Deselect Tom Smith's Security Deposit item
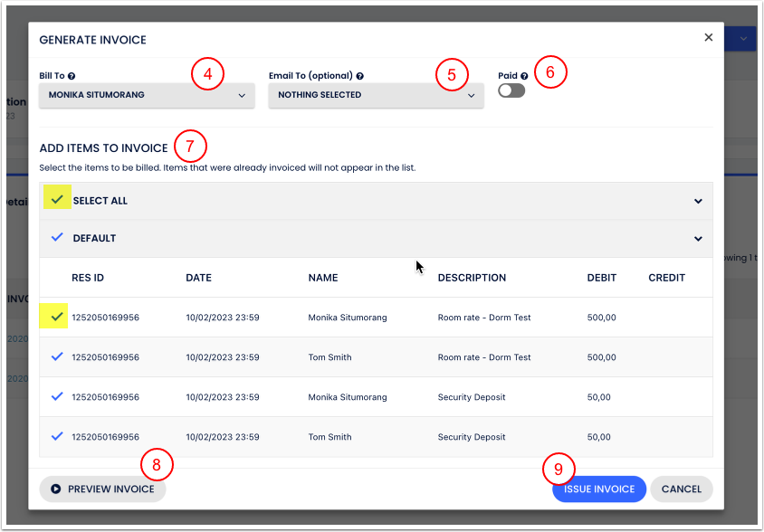Viewport: 764px width, 532px height. (58, 437)
